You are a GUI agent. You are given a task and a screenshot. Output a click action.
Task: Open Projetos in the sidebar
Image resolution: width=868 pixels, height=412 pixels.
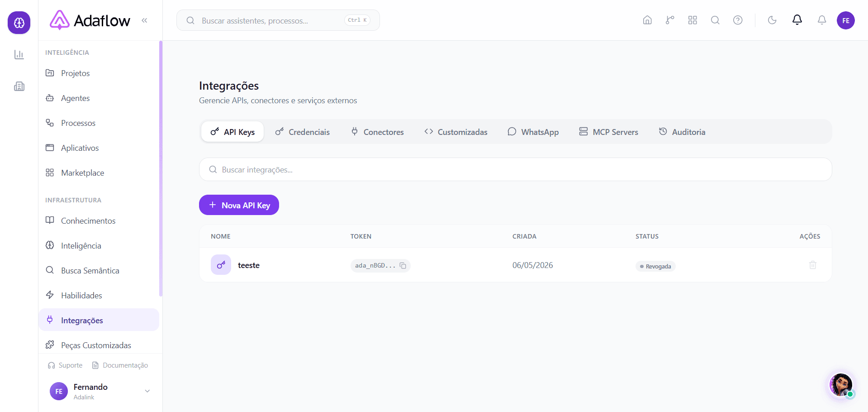[x=99, y=73]
